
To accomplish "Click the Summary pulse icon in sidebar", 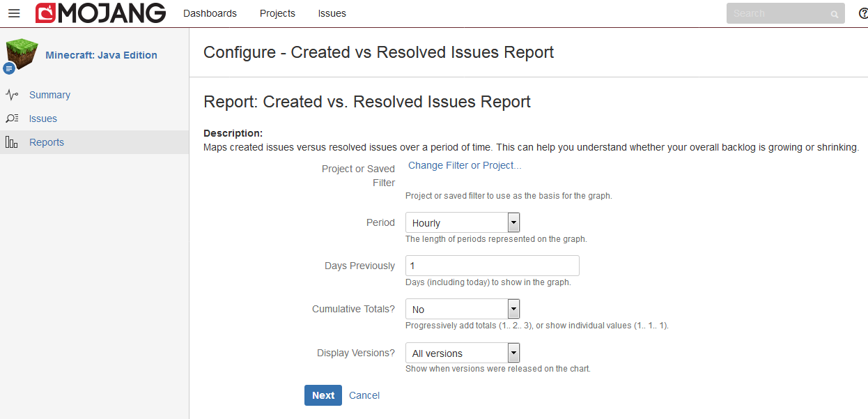I will [x=12, y=95].
